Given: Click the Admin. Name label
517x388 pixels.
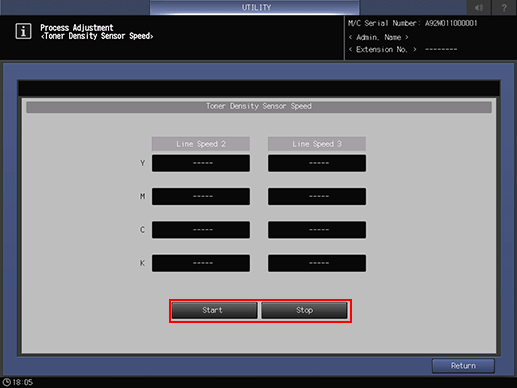Looking at the screenshot, I should [x=378, y=37].
